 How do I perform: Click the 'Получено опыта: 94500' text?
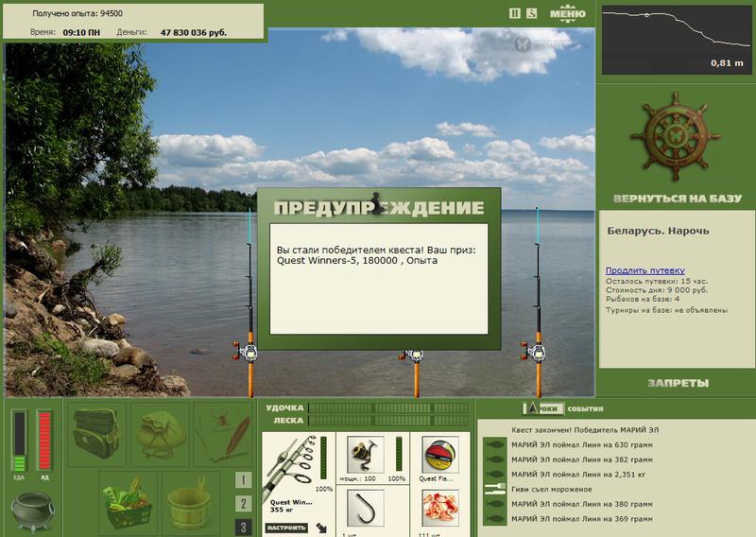coord(77,13)
